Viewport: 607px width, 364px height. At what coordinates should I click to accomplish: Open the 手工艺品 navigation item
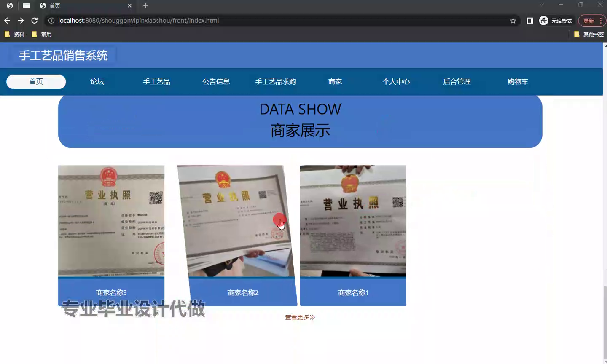tap(156, 82)
